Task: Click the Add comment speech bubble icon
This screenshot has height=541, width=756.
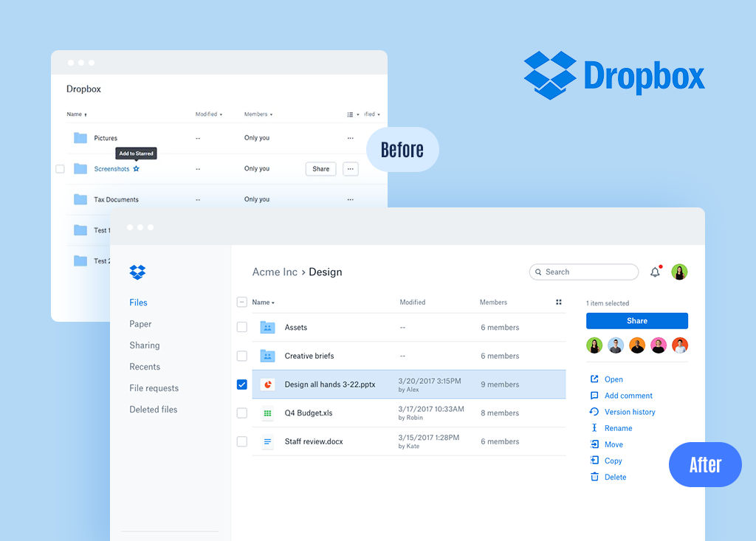Action: tap(594, 396)
